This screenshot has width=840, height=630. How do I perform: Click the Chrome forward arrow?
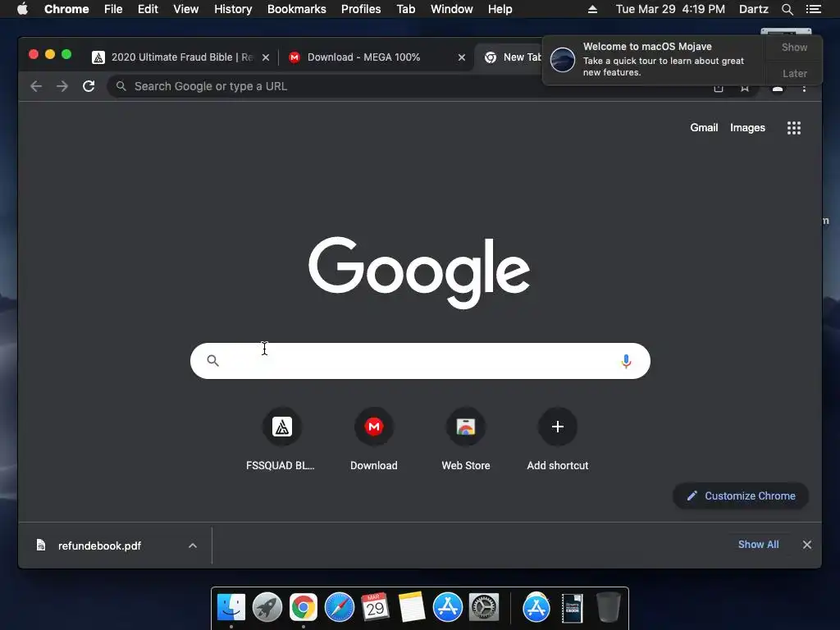pyautogui.click(x=62, y=86)
